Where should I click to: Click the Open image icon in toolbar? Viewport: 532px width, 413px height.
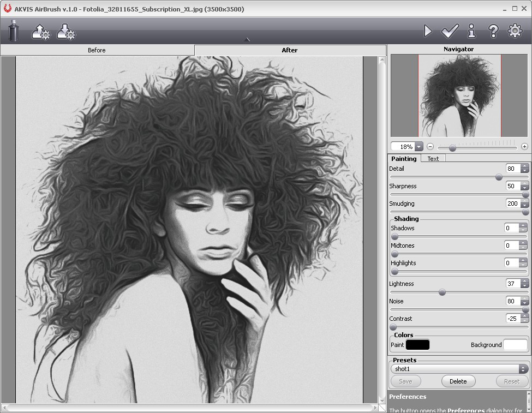(41, 32)
